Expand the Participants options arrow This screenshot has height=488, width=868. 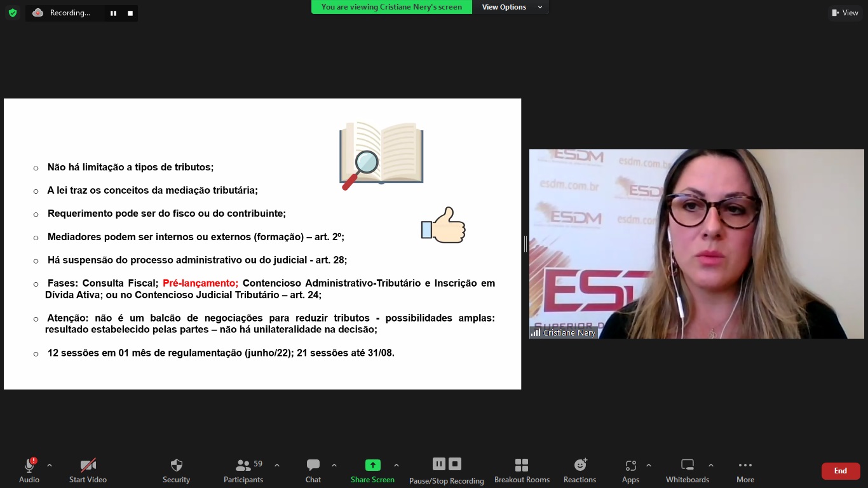coord(277,465)
